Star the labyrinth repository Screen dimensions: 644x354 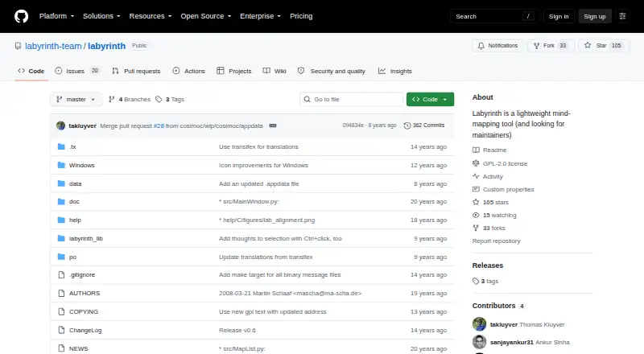pos(603,46)
